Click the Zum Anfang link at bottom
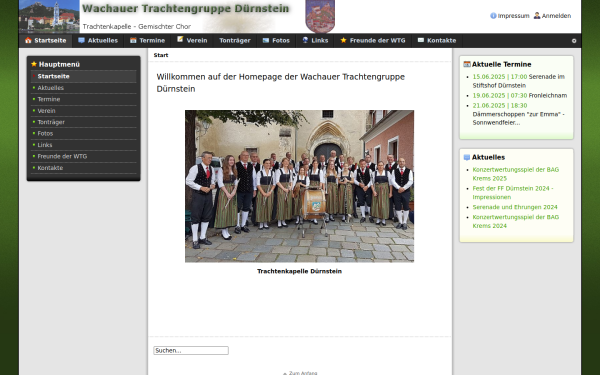This screenshot has height=375, width=600. click(300, 373)
